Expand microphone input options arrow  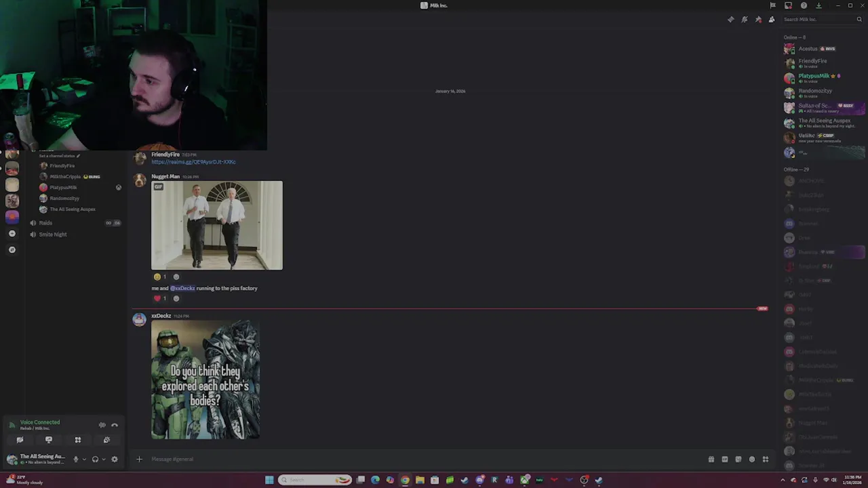click(84, 460)
